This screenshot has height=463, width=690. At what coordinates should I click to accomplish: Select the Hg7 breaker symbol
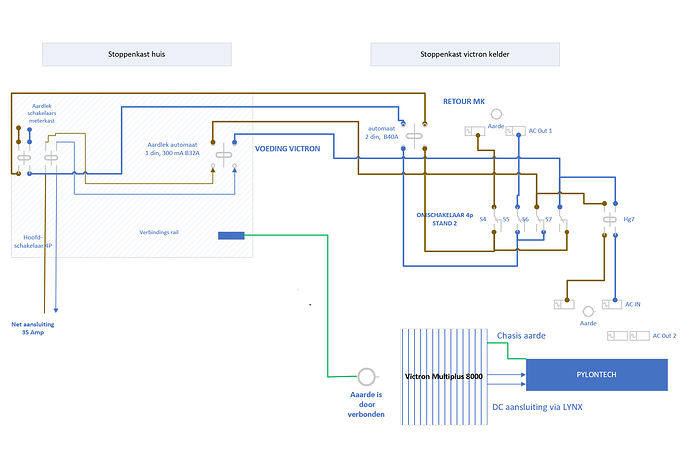[x=610, y=219]
